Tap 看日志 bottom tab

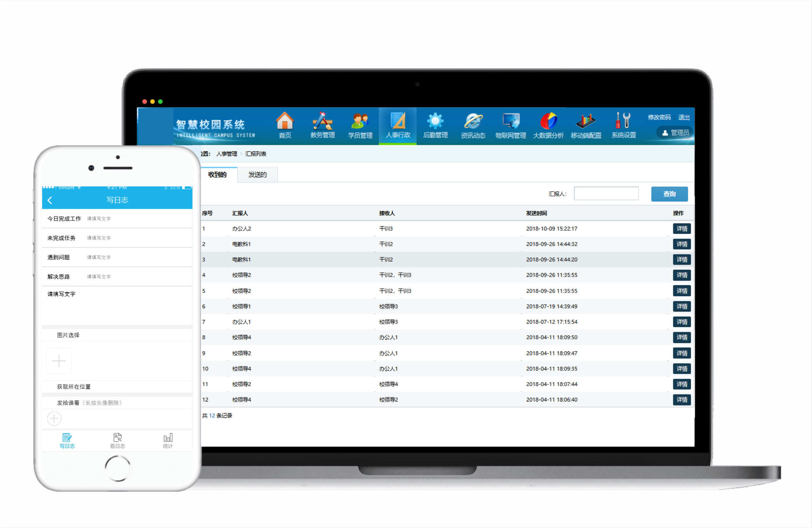tap(117, 441)
